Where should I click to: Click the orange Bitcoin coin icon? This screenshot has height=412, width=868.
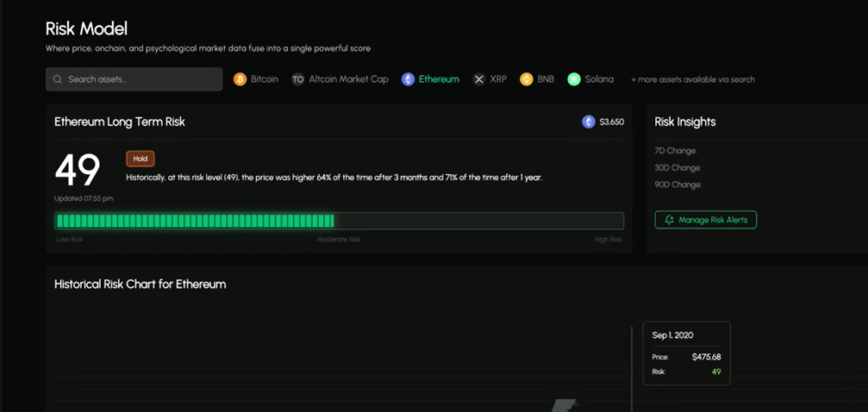(240, 79)
